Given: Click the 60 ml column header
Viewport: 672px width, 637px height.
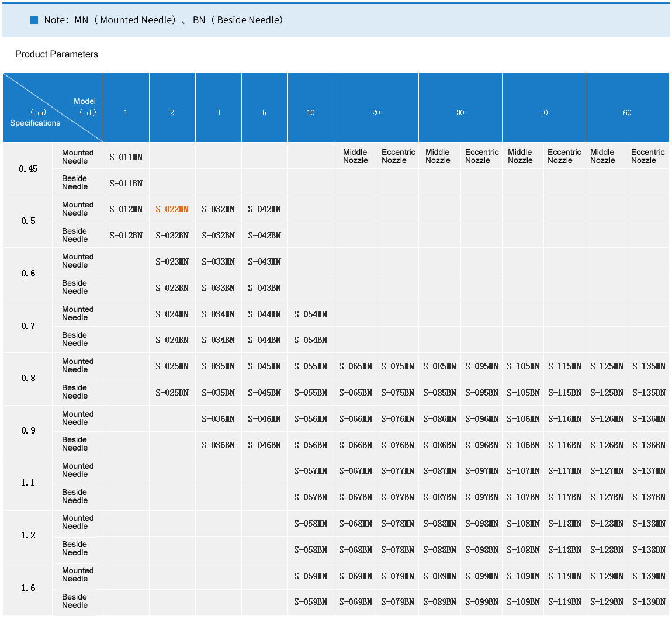Looking at the screenshot, I should pos(626,113).
